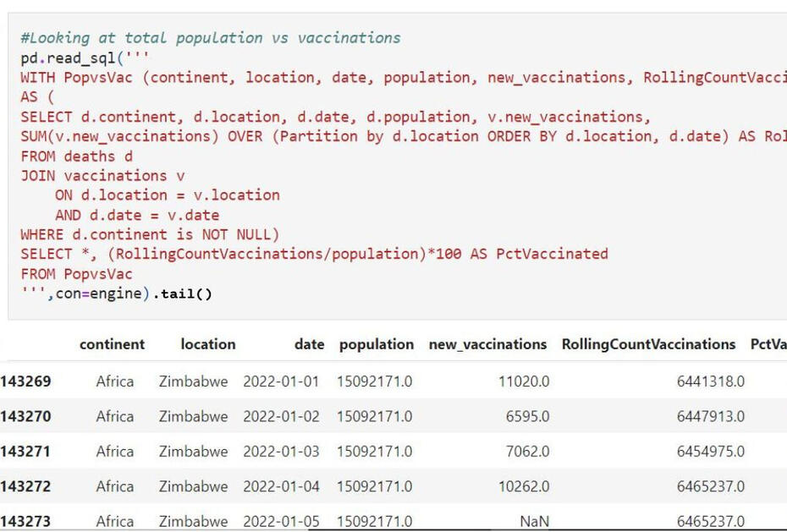Click the continent column header
787x532 pixels.
[112, 344]
